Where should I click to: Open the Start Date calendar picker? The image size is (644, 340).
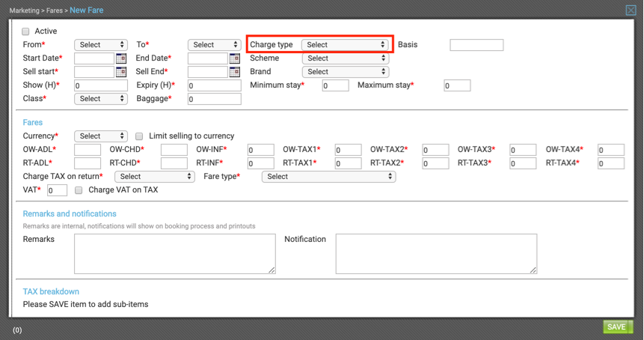[121, 58]
